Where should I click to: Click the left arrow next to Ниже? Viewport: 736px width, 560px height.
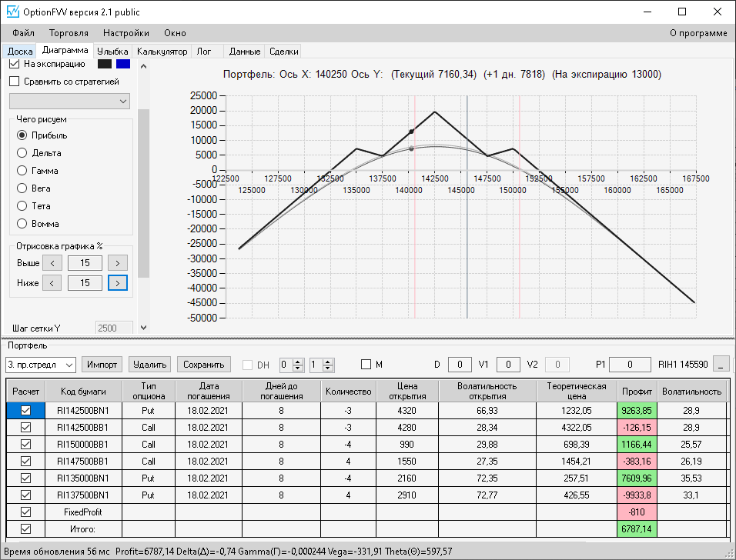point(52,283)
